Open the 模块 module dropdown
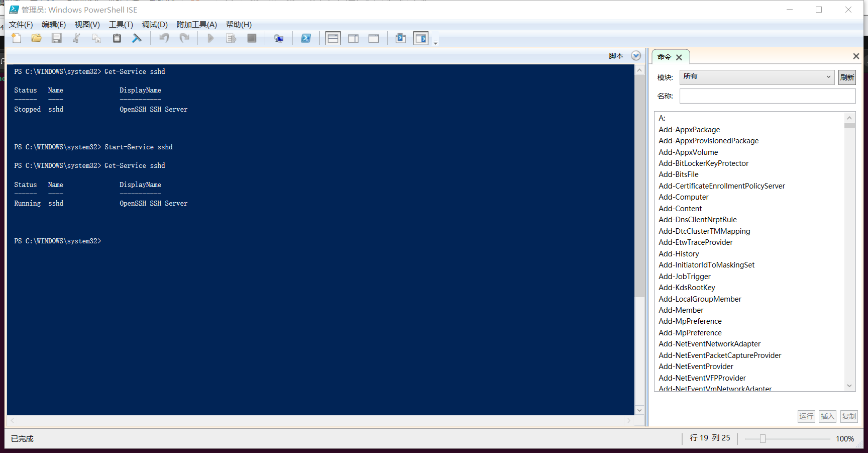This screenshot has height=453, width=868. (x=756, y=77)
